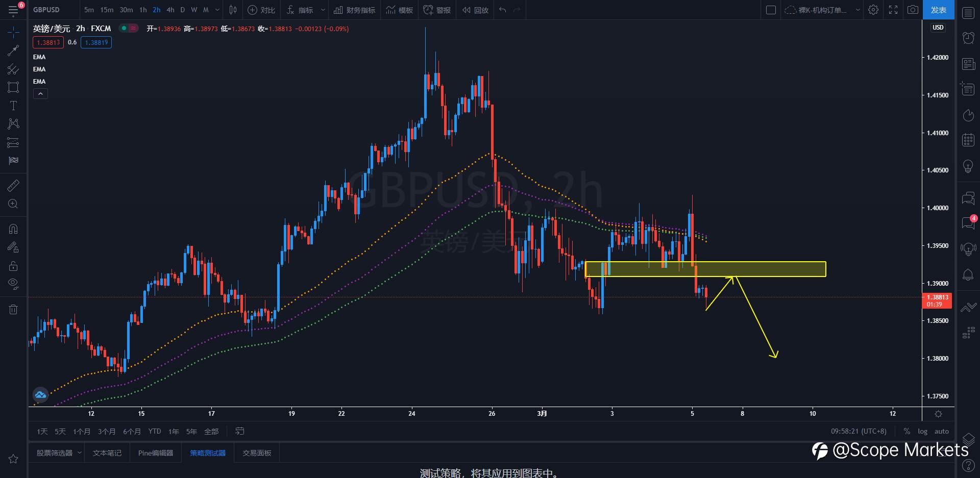Screen dimensions: 980x478
Task: Toggle magnet mode
Action: (13, 229)
